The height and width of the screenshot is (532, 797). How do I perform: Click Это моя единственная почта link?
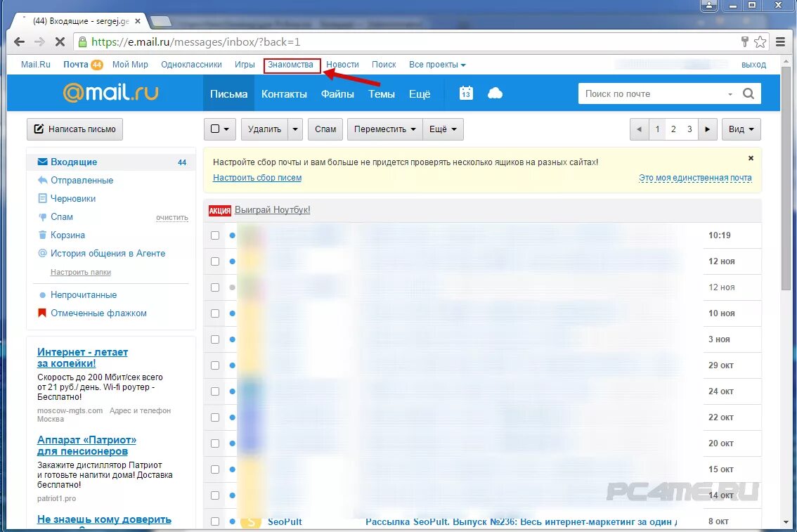695,178
